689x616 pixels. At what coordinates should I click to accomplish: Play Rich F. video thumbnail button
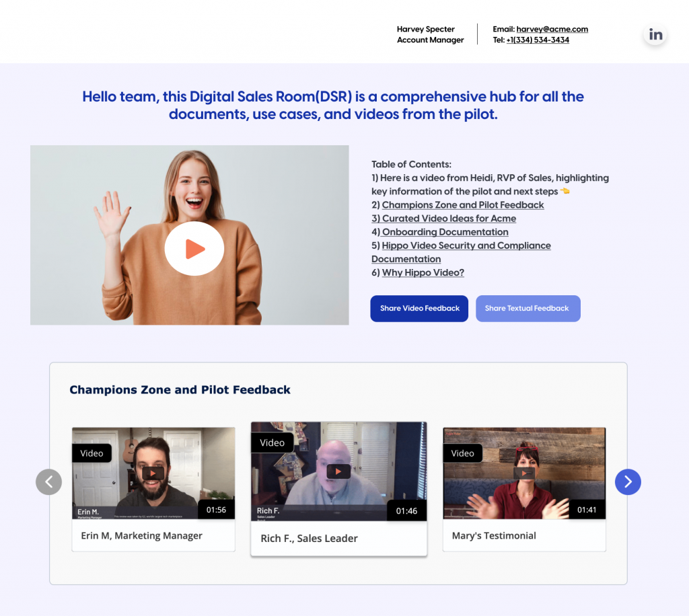[338, 471]
